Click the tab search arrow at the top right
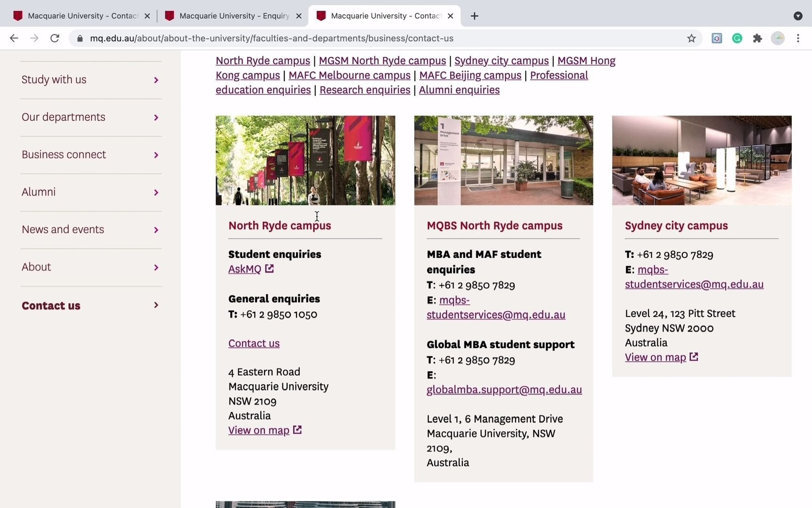The image size is (812, 508). [x=798, y=16]
